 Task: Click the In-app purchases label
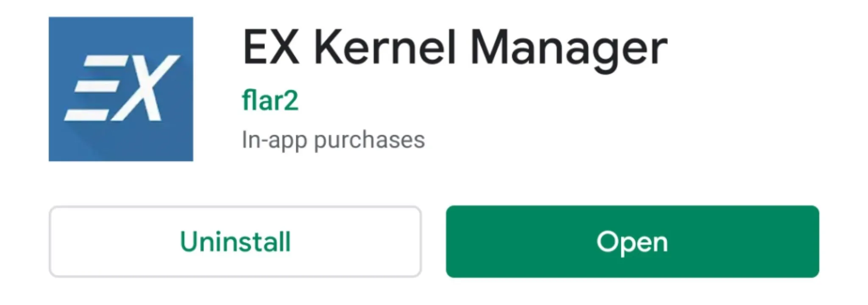point(333,140)
